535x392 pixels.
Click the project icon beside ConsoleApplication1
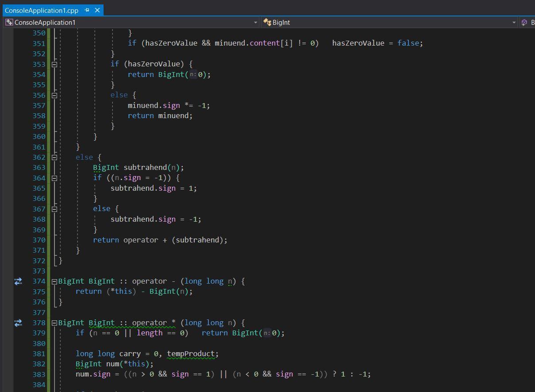(x=9, y=22)
